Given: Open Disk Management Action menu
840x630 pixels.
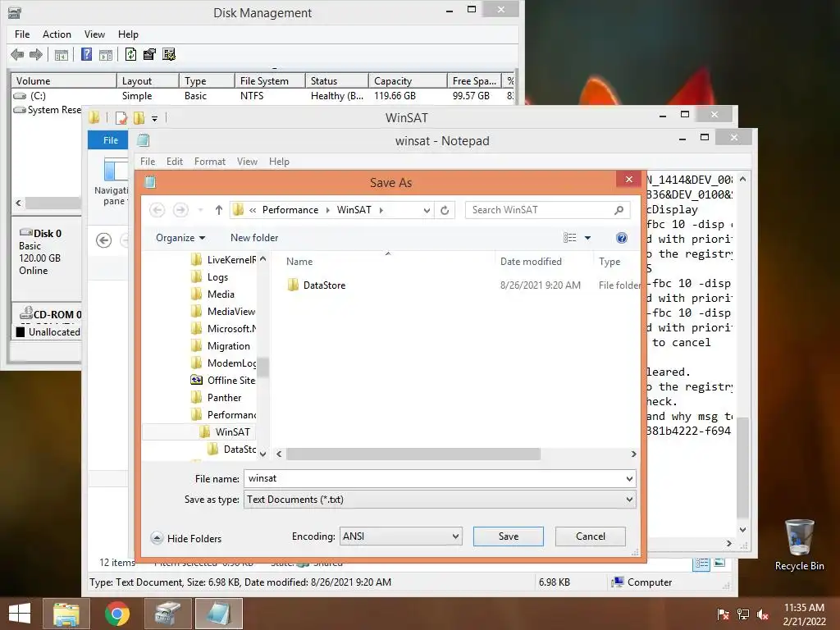Looking at the screenshot, I should 57,34.
